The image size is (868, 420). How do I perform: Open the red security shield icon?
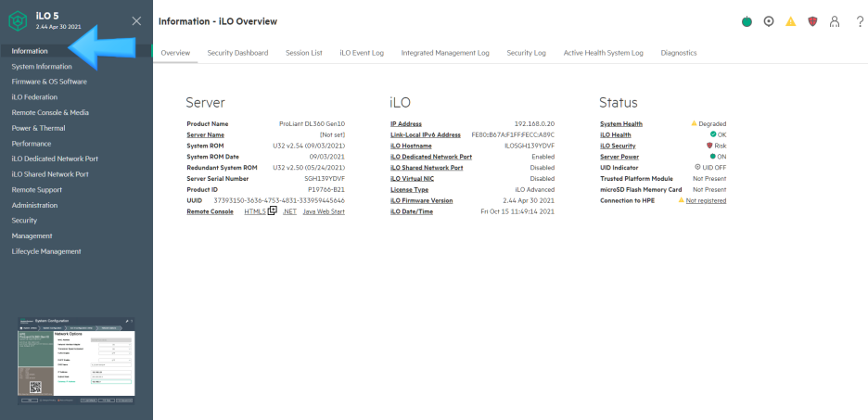click(812, 21)
